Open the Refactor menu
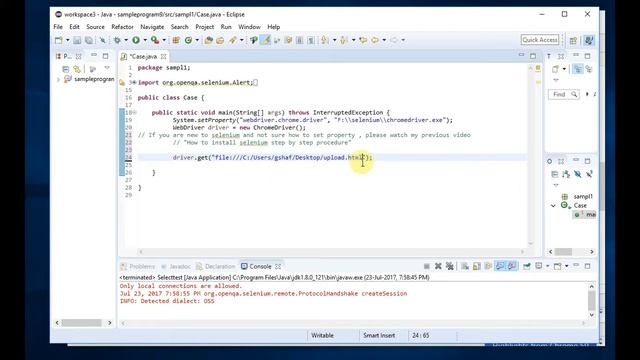Viewport: 640px width, 360px height. (x=122, y=27)
